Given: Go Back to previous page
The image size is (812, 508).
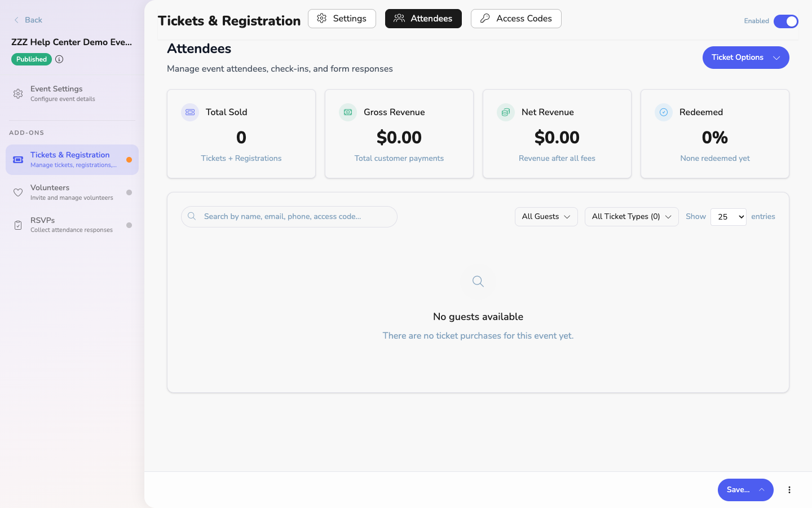Looking at the screenshot, I should [28, 20].
